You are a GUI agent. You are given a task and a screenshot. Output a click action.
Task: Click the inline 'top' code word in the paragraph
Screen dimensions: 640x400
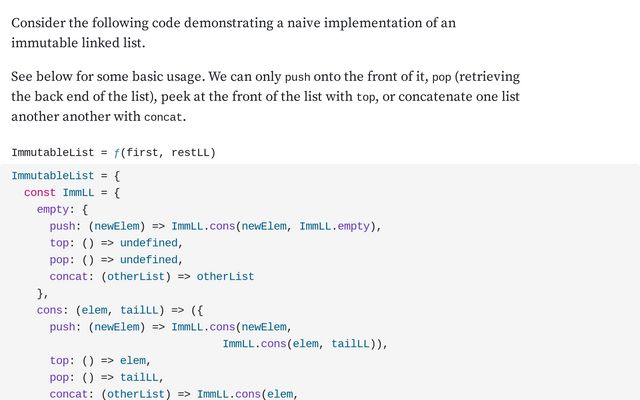[367, 98]
